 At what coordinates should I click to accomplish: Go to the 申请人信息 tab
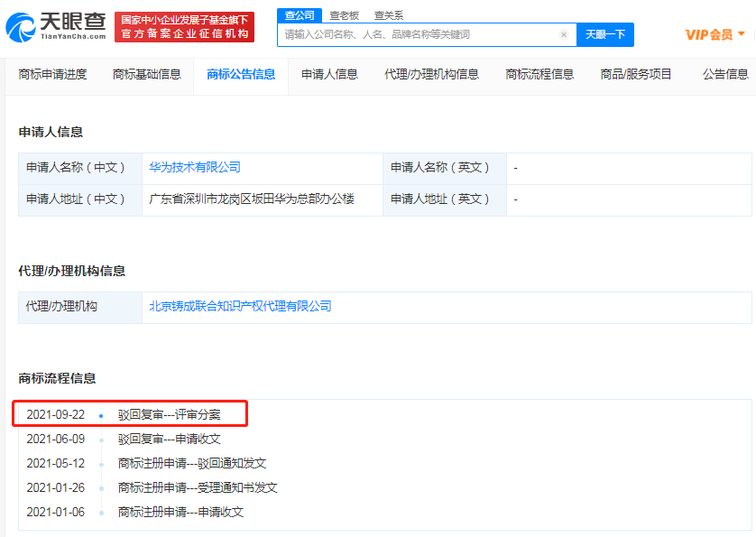pyautogui.click(x=329, y=74)
